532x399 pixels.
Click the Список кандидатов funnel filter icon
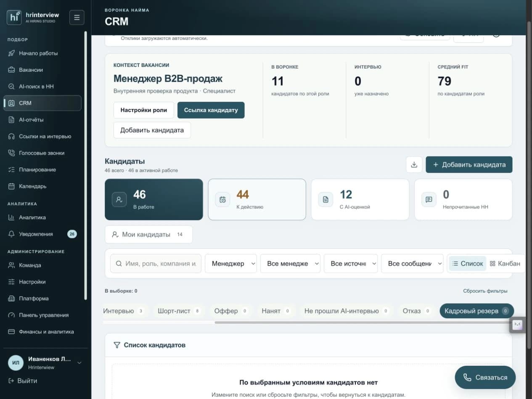pyautogui.click(x=117, y=345)
